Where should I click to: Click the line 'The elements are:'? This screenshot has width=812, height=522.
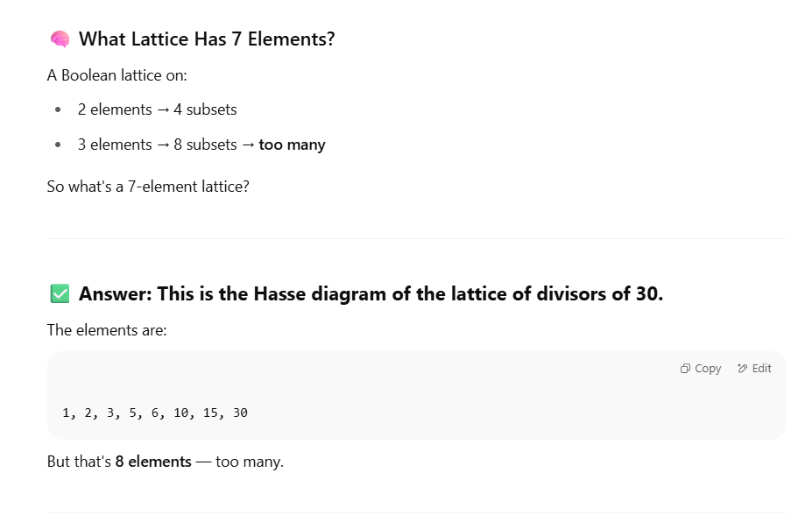point(107,330)
